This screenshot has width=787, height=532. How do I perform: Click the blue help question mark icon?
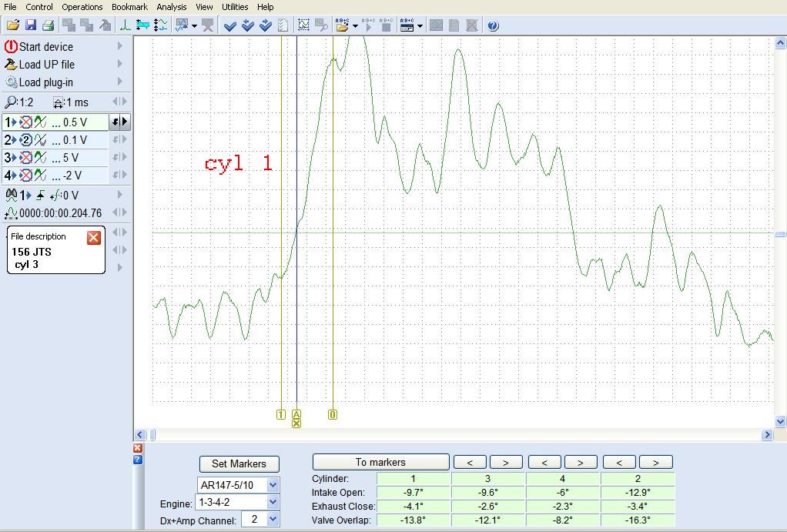[x=493, y=25]
